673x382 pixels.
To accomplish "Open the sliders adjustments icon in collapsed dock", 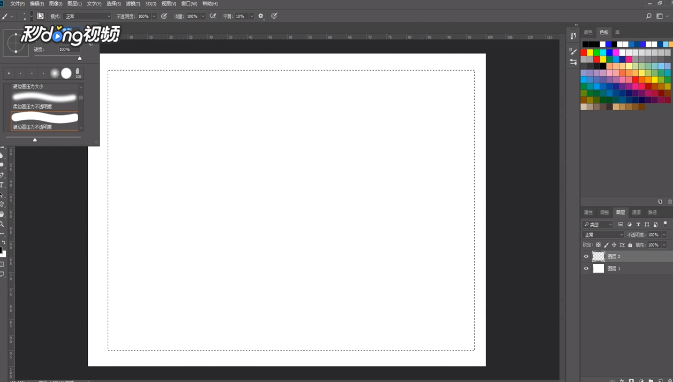I will (x=573, y=62).
